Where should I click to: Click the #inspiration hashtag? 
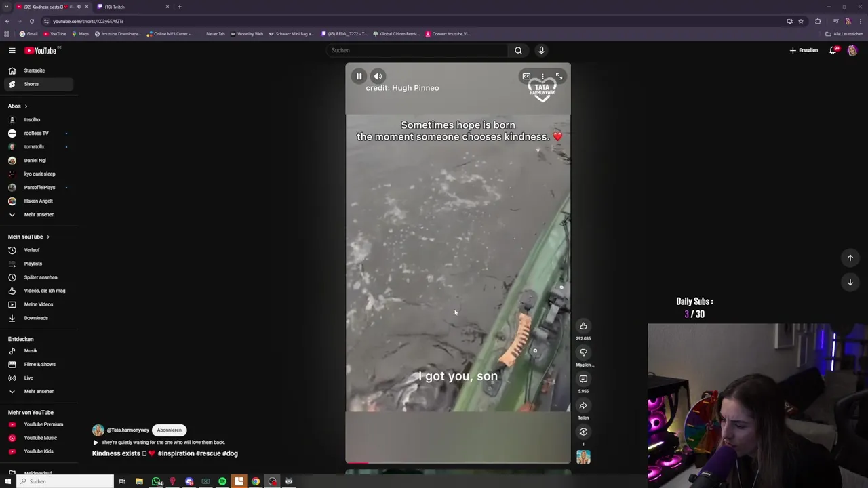[178, 453]
